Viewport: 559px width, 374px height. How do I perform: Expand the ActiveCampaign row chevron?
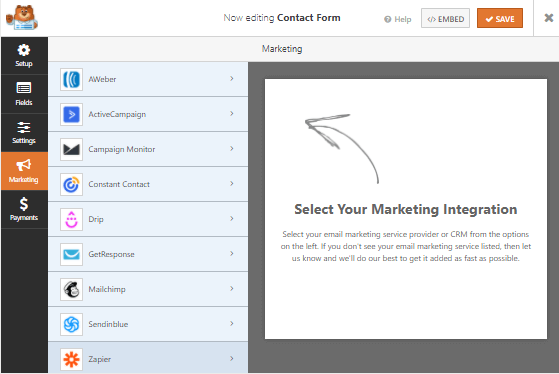point(232,113)
